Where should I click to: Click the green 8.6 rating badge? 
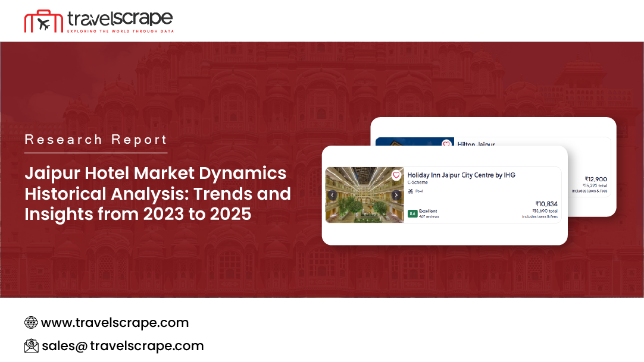tap(412, 213)
